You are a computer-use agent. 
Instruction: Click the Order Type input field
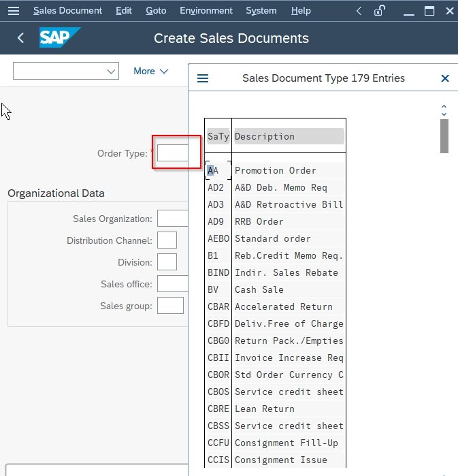[x=173, y=153]
